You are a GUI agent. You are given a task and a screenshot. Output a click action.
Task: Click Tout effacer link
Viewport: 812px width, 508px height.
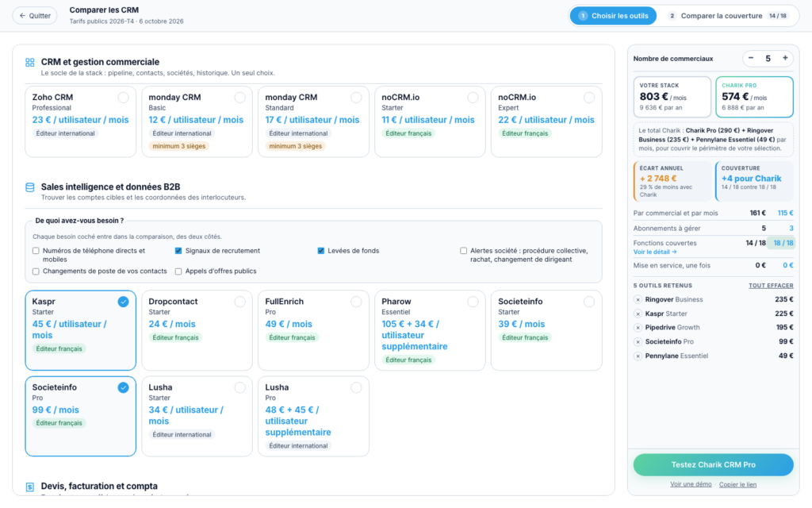[x=771, y=286]
